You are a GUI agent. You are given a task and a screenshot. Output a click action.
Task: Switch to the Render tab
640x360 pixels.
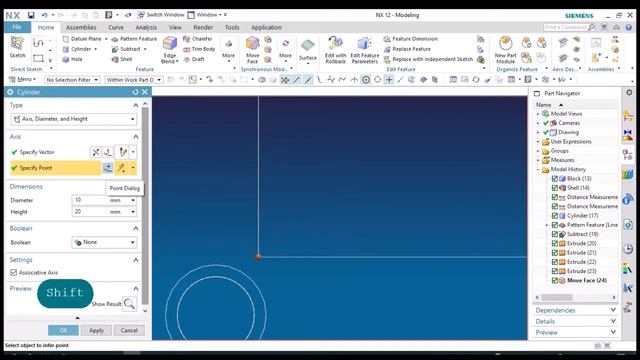click(203, 27)
